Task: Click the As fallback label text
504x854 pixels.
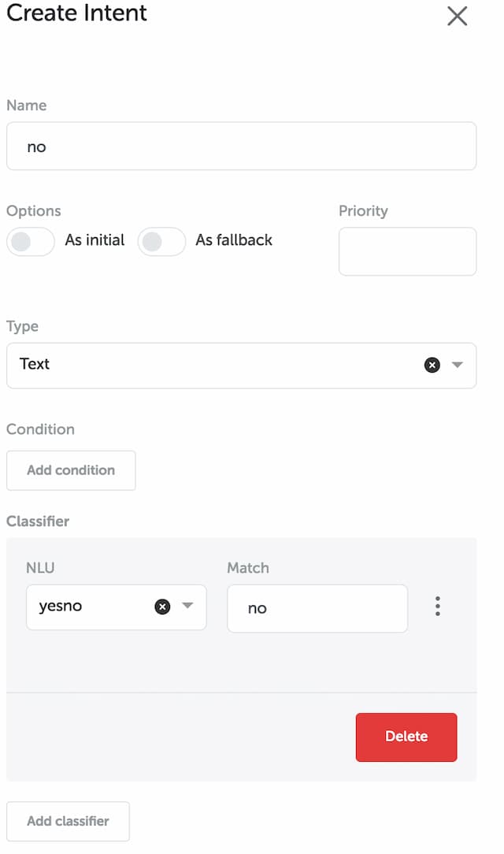Action: click(234, 240)
